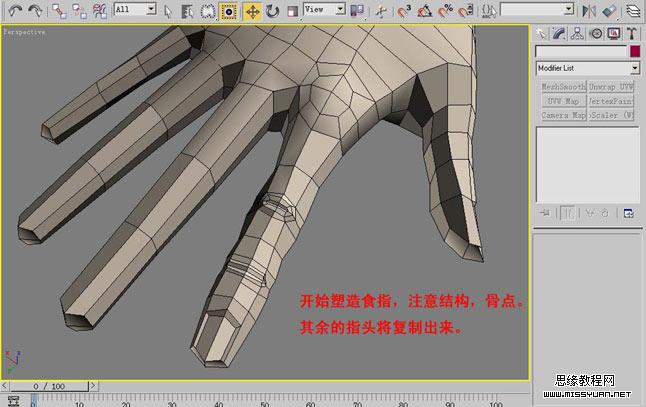This screenshot has width=646, height=407.
Task: Click the Unlink Selection icon
Action: [x=80, y=11]
